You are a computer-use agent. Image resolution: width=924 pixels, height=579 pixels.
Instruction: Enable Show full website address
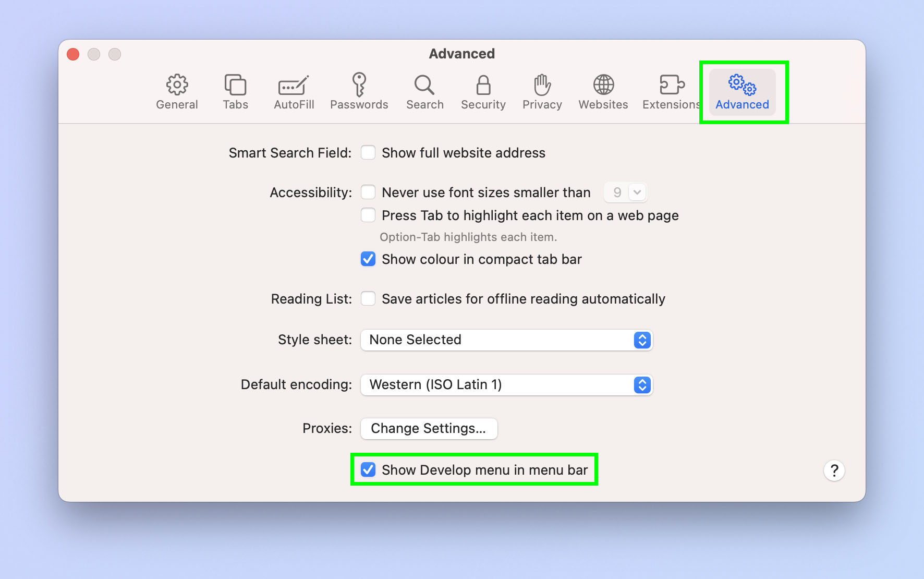pos(368,152)
